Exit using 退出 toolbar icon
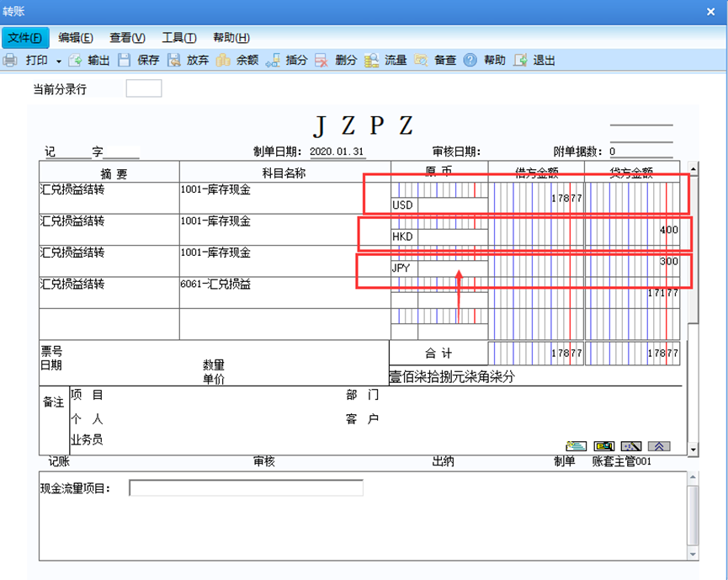The height and width of the screenshot is (580, 728). [520, 61]
